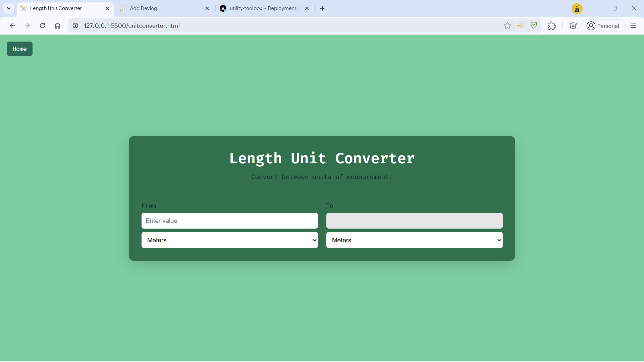The image size is (644, 362).
Task: Bookmark this page with star icon
Action: pos(507,26)
